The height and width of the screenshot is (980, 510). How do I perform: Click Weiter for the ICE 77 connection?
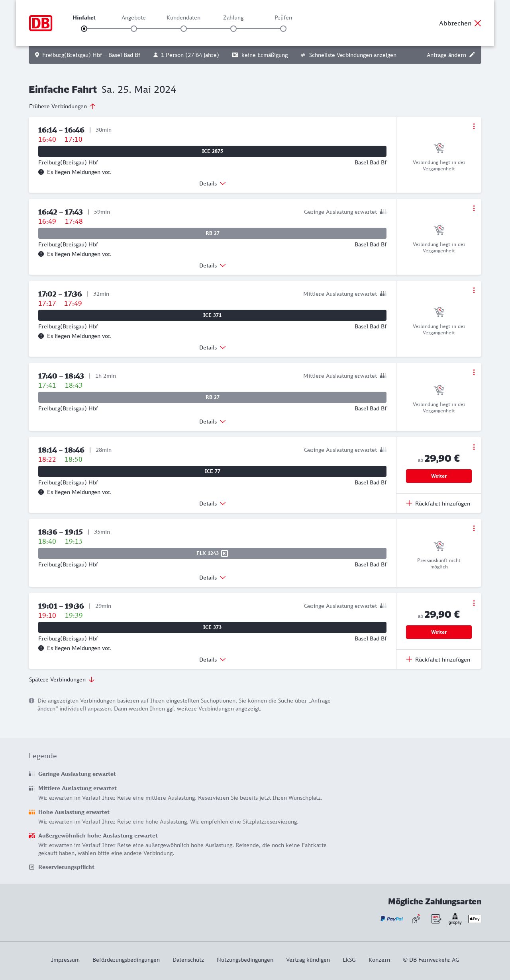point(439,476)
